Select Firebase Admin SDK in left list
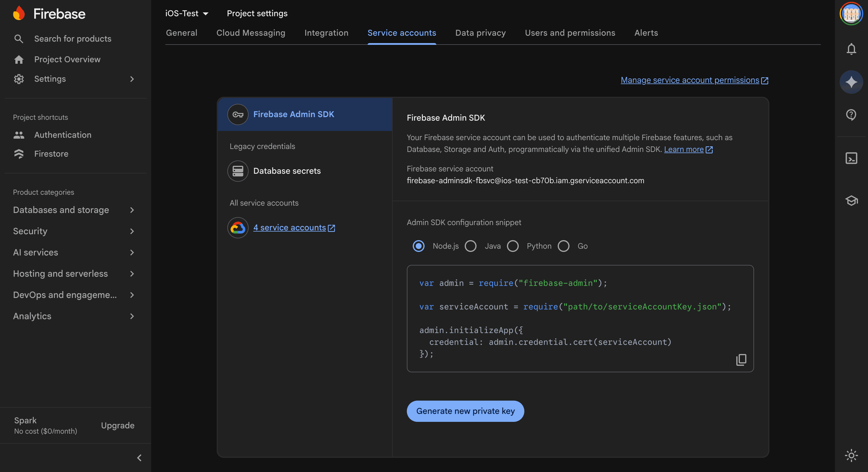 tap(305, 114)
